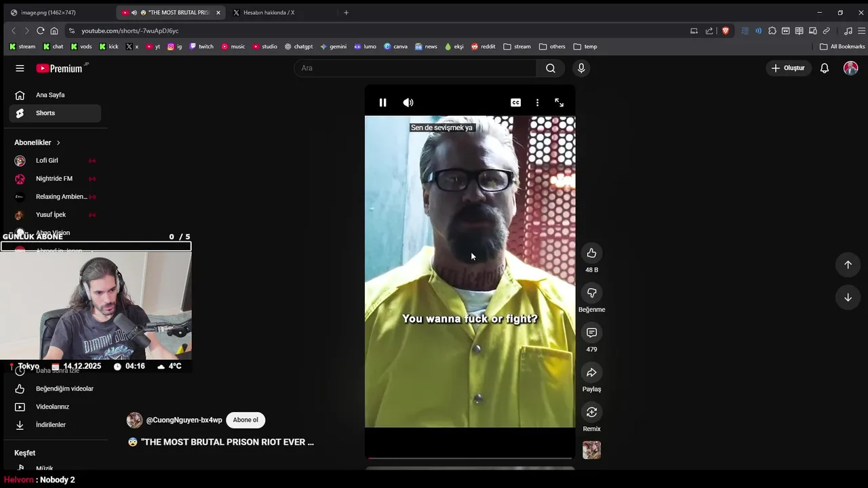Open the stream bookmark with Kick icon
868x488 pixels.
tap(22, 47)
